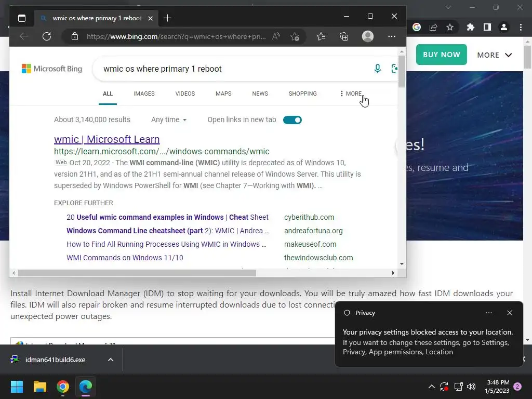Open Edge profile avatar
The width and height of the screenshot is (532, 399).
click(368, 36)
